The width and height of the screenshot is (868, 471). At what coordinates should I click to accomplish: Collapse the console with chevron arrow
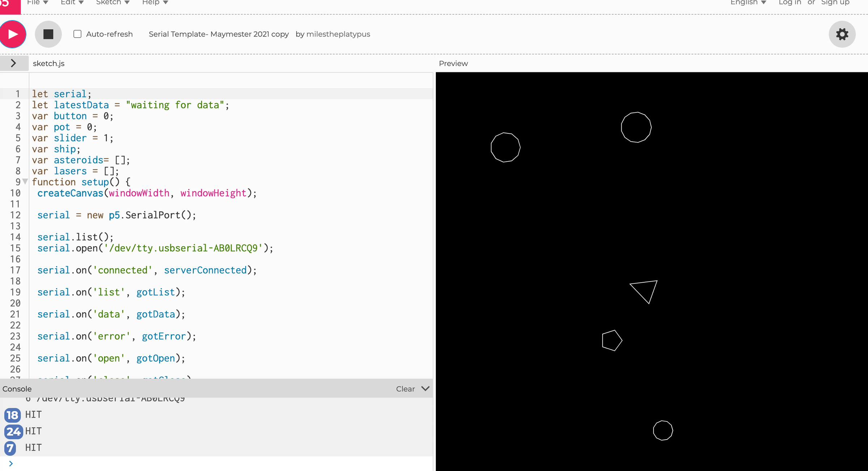[x=426, y=389]
